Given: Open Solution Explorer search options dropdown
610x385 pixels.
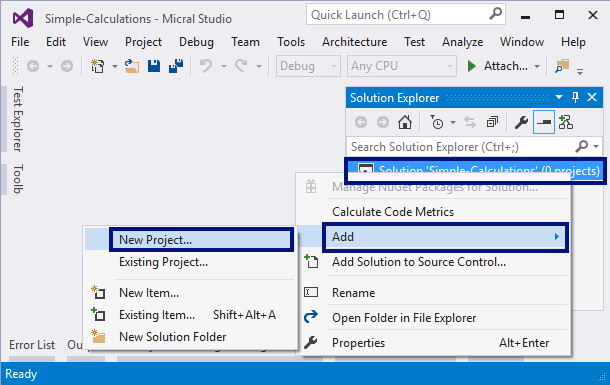Looking at the screenshot, I should tap(596, 147).
